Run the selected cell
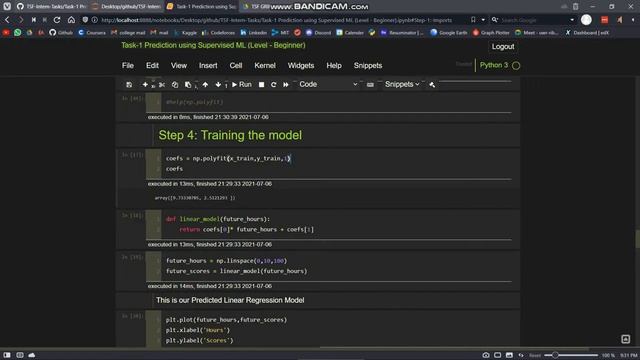640x360 pixels. [x=242, y=84]
